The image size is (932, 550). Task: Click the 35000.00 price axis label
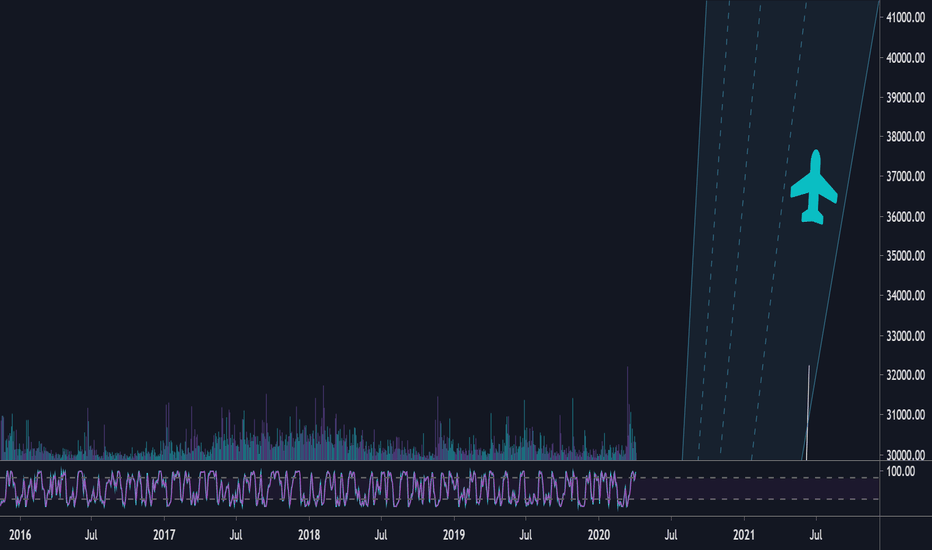tap(905, 256)
